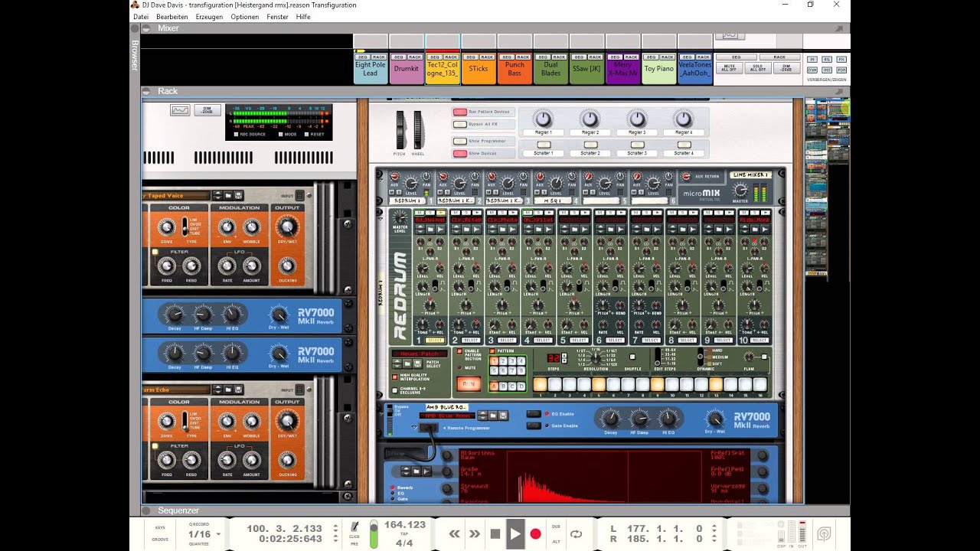Open the Hilfe menu
Viewport: 980px width, 551px height.
(x=303, y=16)
